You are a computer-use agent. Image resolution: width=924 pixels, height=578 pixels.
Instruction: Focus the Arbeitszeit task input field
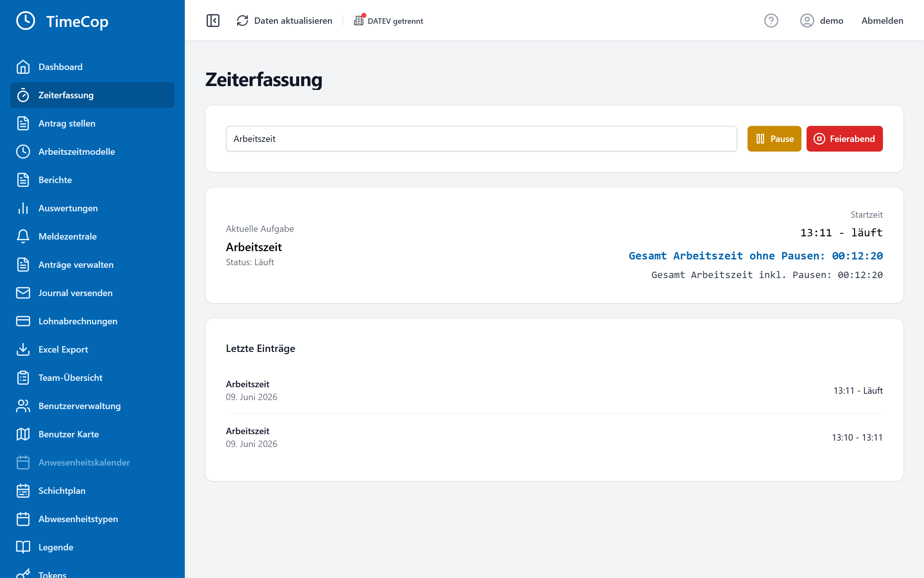[x=481, y=139]
